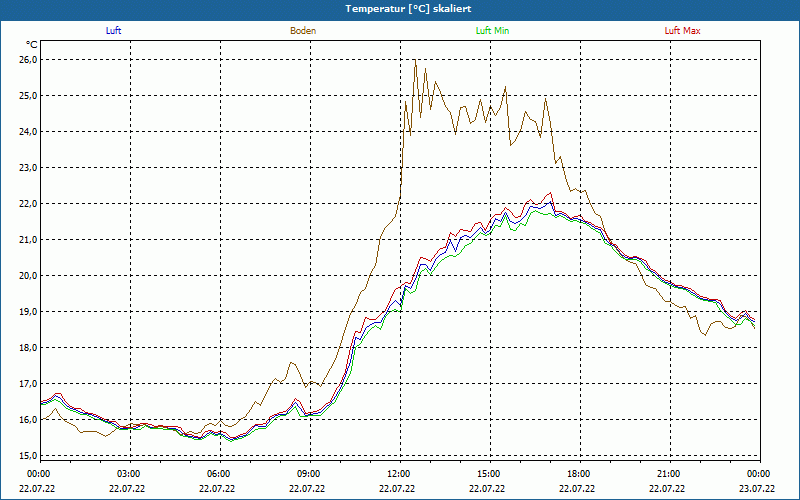The width and height of the screenshot is (800, 500).
Task: Click the chart title 'Temperatur [°C] skaliert'
Action: point(400,8)
